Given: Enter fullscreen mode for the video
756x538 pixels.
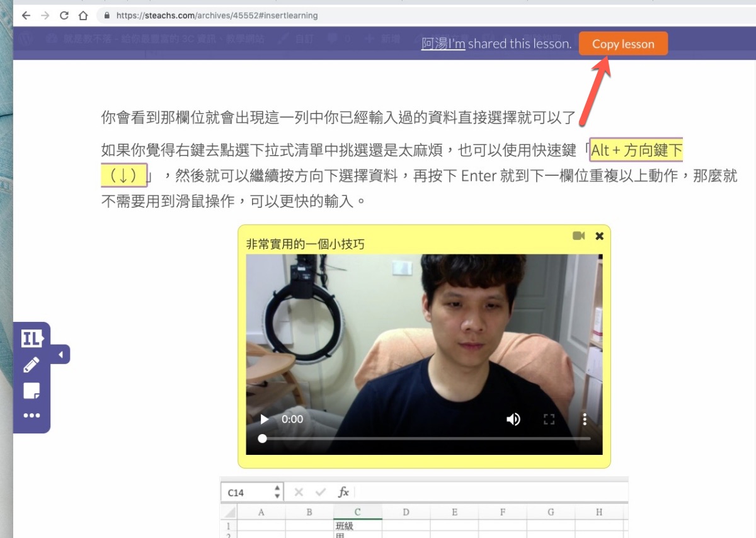Looking at the screenshot, I should pos(549,419).
